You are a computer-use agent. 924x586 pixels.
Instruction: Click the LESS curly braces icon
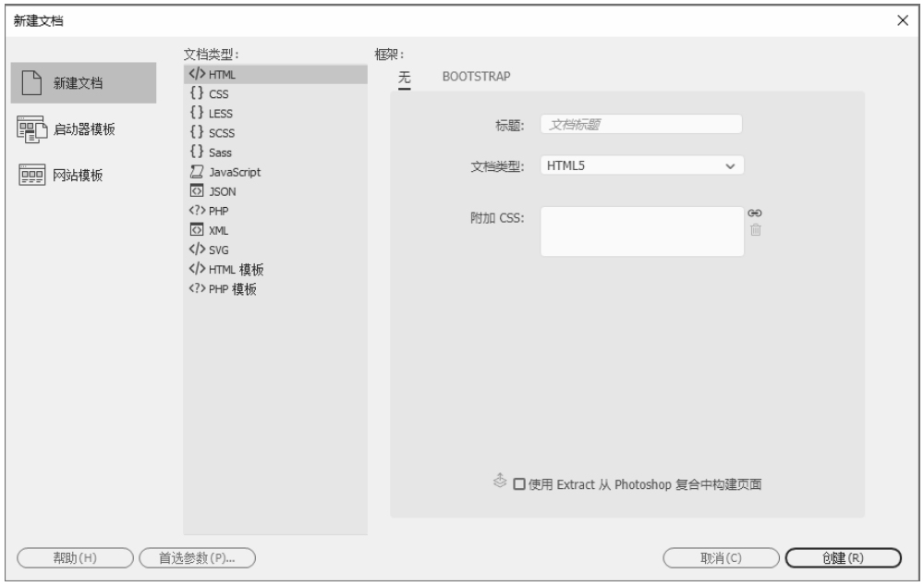[197, 113]
